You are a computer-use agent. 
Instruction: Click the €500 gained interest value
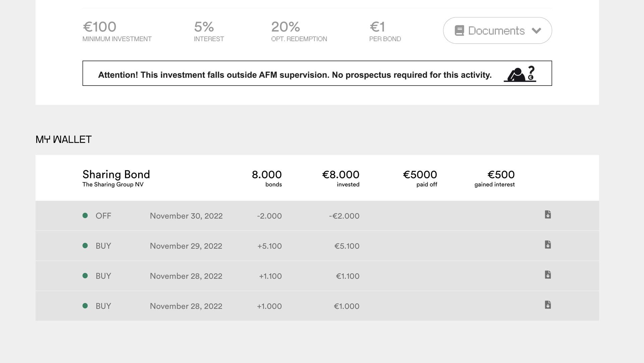(x=501, y=175)
